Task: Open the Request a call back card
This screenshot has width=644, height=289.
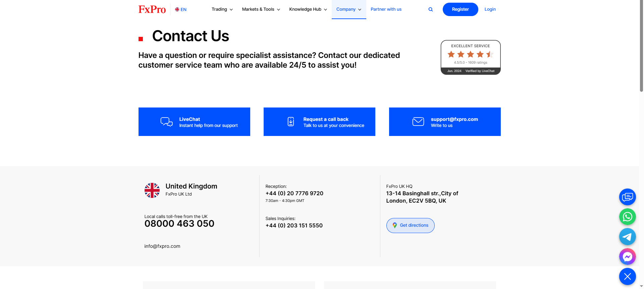Action: 319,122
